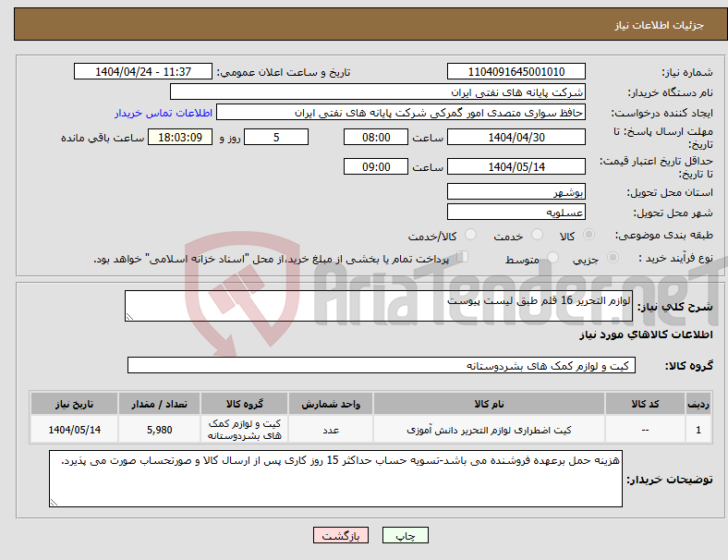Image resolution: width=728 pixels, height=560 pixels.
Task: Click the واحد شمارش column header
Action: 331,404
